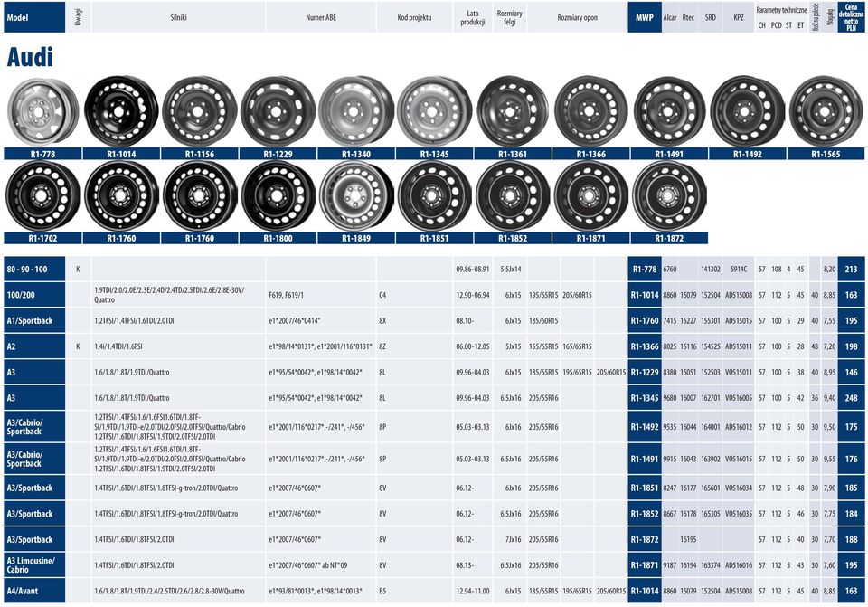Click the Model column header

click(34, 17)
